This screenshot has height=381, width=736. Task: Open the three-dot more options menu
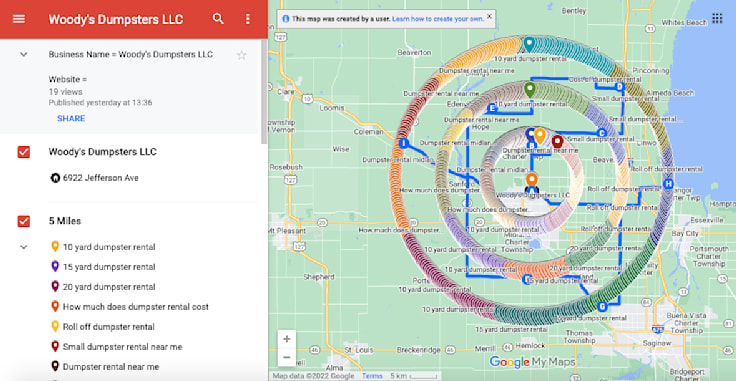pyautogui.click(x=247, y=19)
